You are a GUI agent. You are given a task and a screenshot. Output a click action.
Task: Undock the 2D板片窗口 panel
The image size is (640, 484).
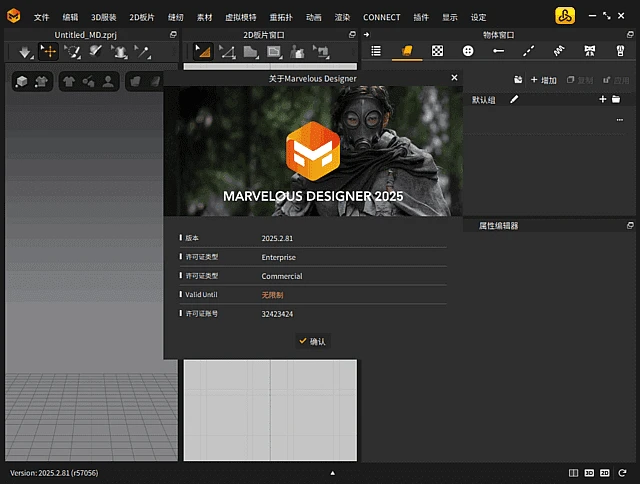[x=351, y=34]
